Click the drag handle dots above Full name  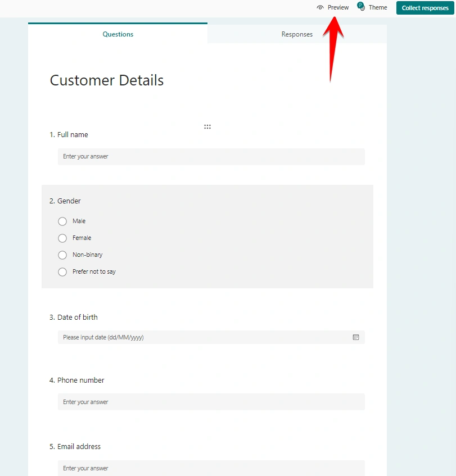(207, 126)
